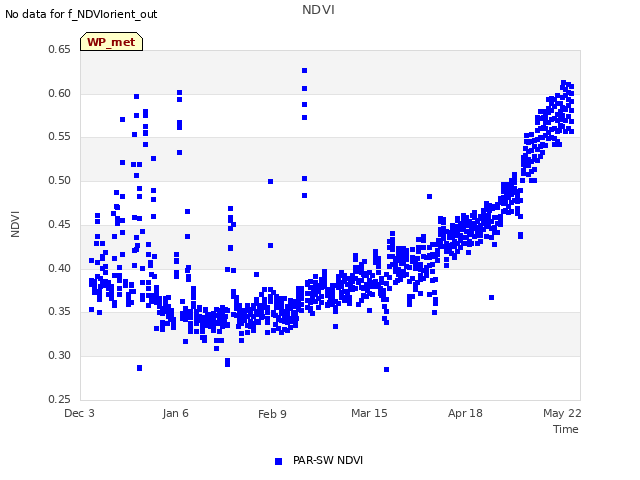Click the NDVI chart title
640x480 pixels.
pos(318,10)
